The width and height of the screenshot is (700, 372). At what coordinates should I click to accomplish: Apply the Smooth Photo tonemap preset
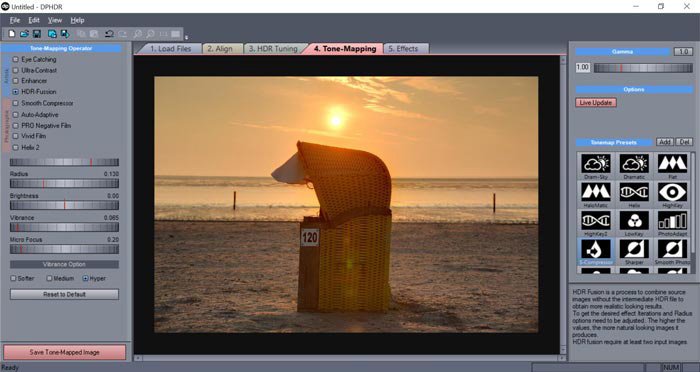[672, 252]
